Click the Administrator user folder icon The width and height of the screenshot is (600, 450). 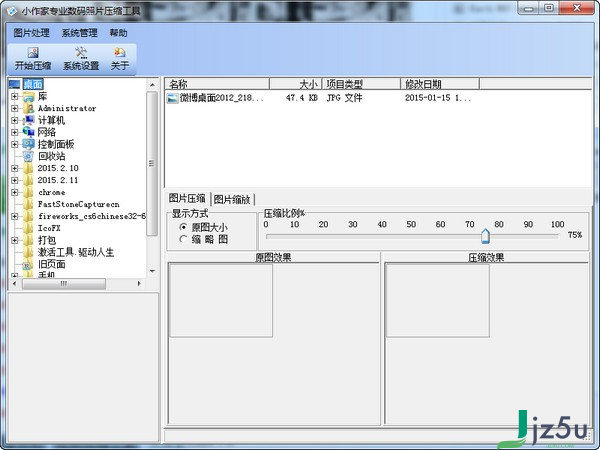pos(28,108)
